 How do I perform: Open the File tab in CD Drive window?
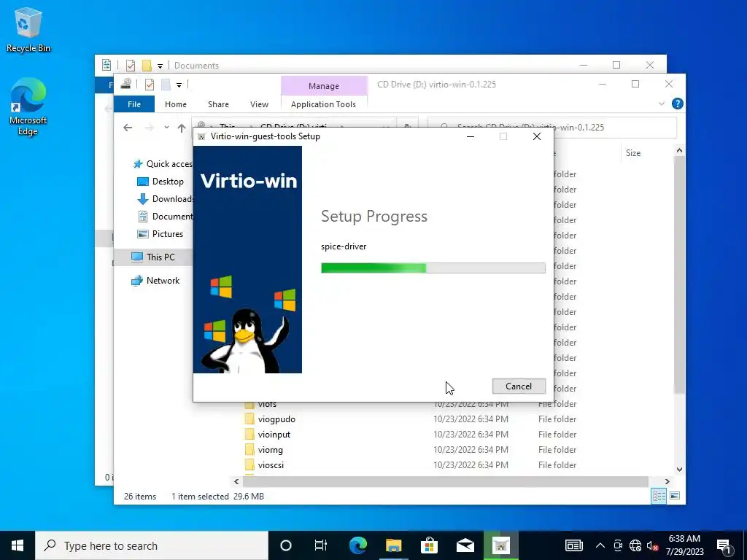(134, 104)
